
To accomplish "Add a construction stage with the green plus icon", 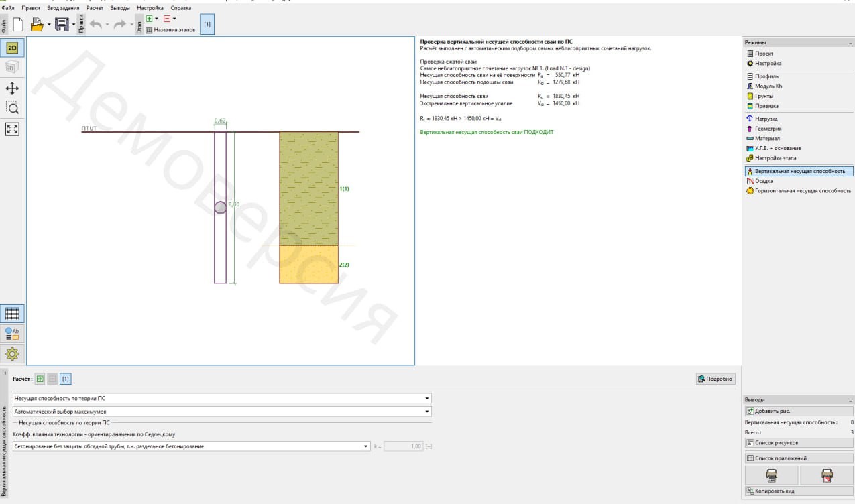I will 149,19.
